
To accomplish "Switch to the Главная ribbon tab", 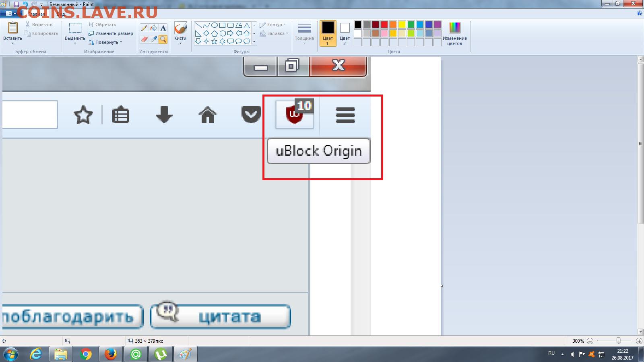I will (37, 14).
